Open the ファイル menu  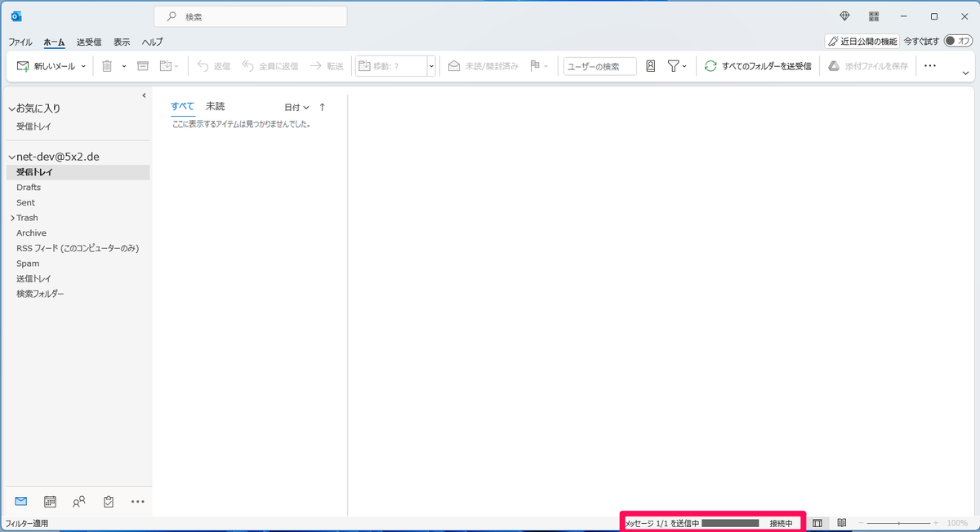(20, 42)
